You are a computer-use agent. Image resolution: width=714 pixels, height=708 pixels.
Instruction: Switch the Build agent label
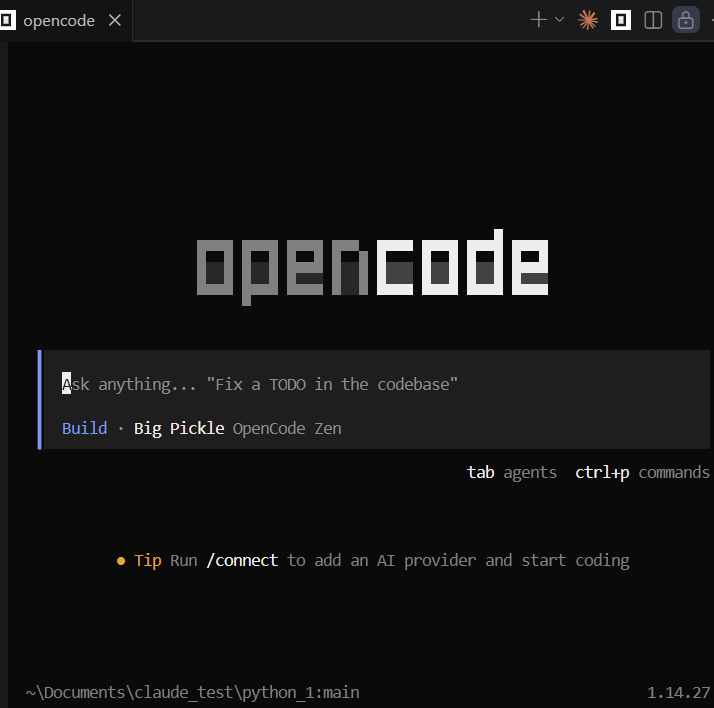[85, 428]
